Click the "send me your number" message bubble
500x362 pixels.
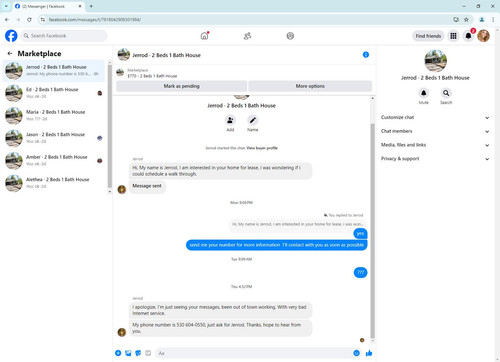click(277, 245)
